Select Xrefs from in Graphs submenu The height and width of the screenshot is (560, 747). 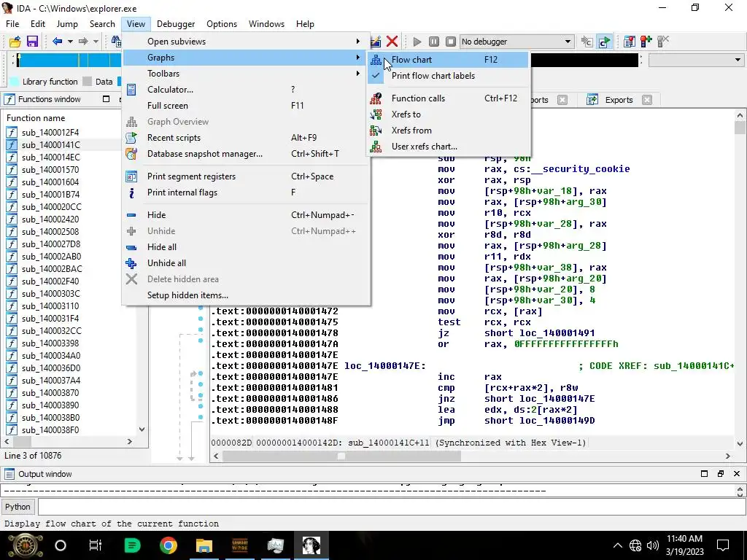[448, 131]
